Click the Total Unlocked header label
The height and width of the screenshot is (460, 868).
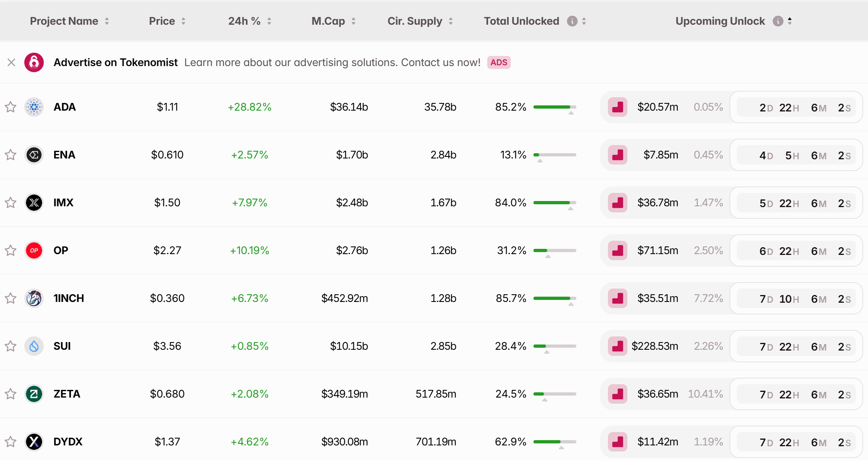[x=522, y=21]
